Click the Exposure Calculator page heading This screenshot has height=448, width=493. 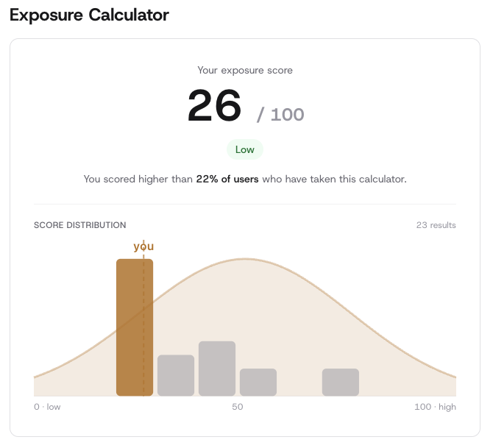point(89,15)
